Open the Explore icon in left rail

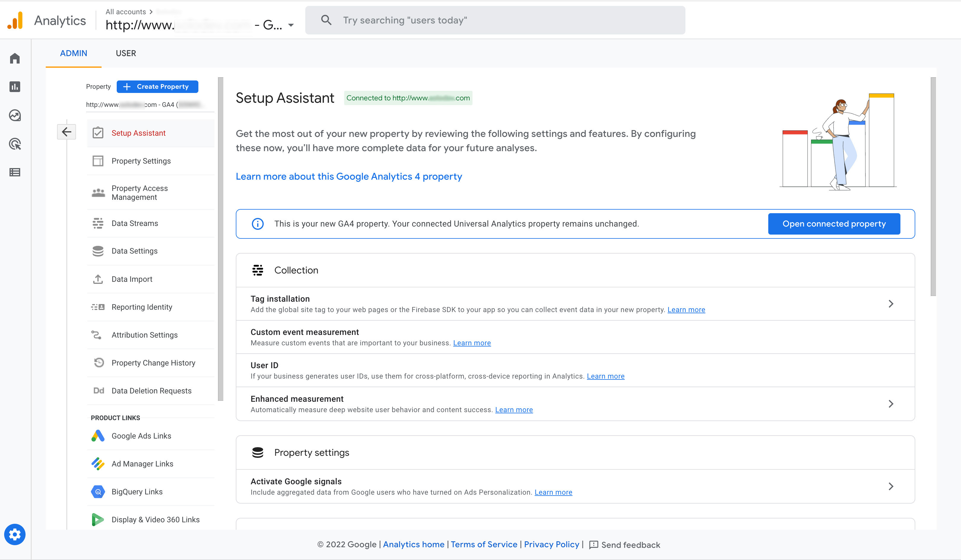click(x=15, y=115)
